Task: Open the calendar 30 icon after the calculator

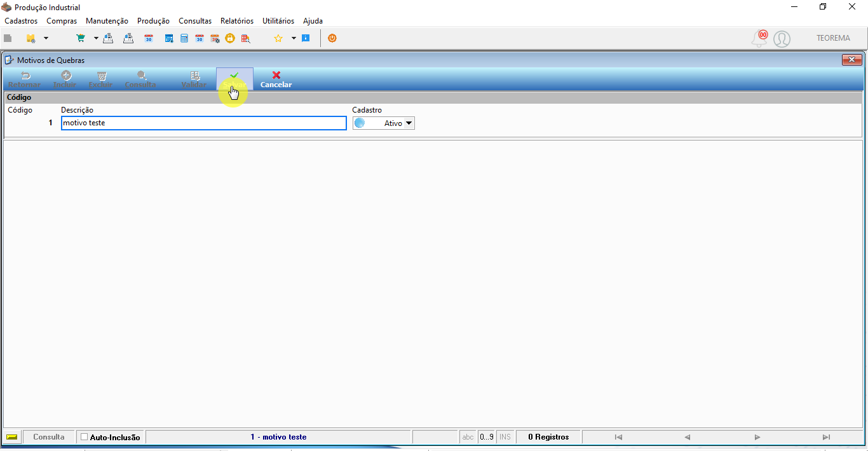Action: [x=200, y=38]
